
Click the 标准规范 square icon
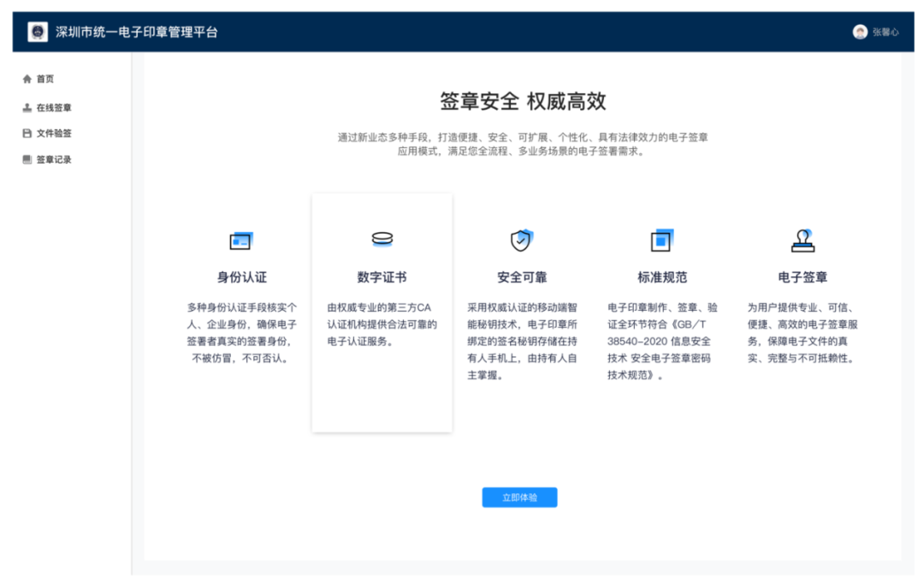661,241
